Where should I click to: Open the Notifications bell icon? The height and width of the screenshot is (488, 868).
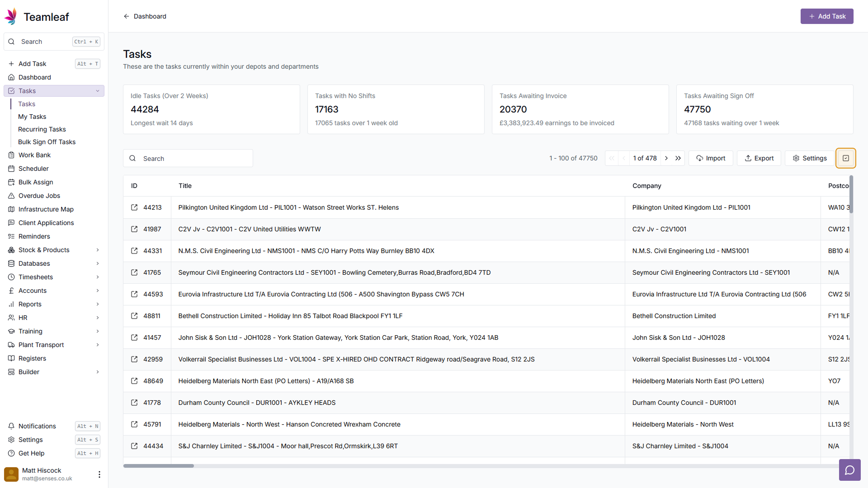11,426
